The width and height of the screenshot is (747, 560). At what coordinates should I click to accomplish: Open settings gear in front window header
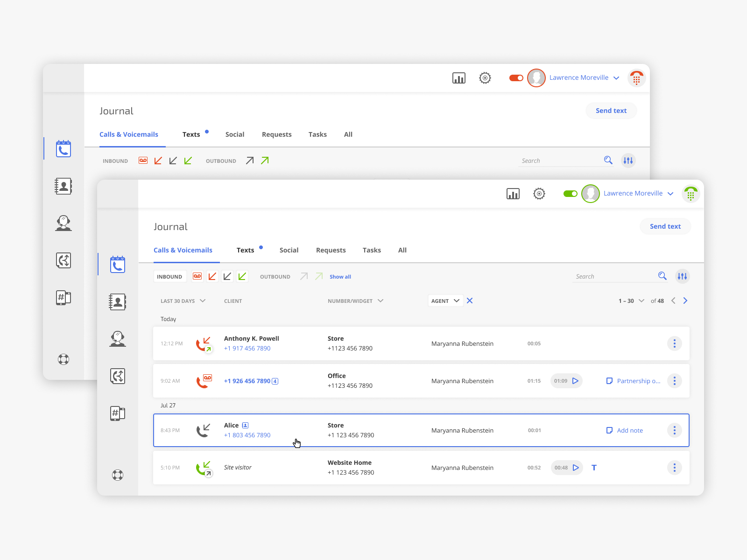pos(539,194)
